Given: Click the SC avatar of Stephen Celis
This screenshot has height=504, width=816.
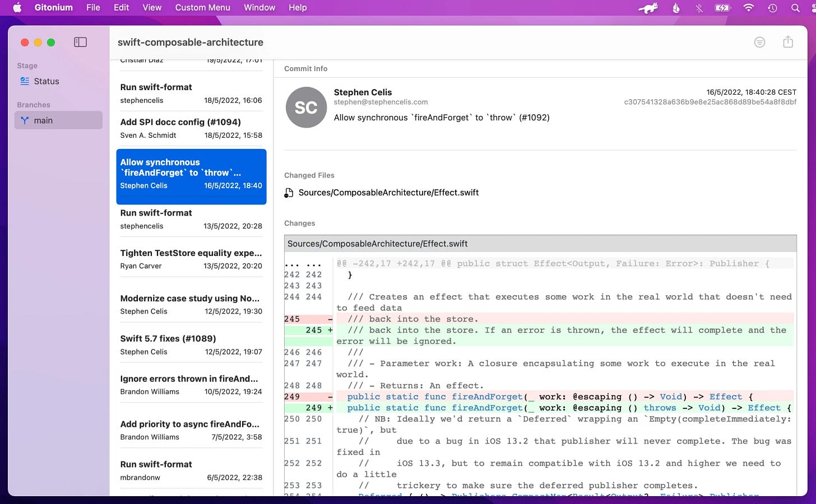Looking at the screenshot, I should coord(306,107).
